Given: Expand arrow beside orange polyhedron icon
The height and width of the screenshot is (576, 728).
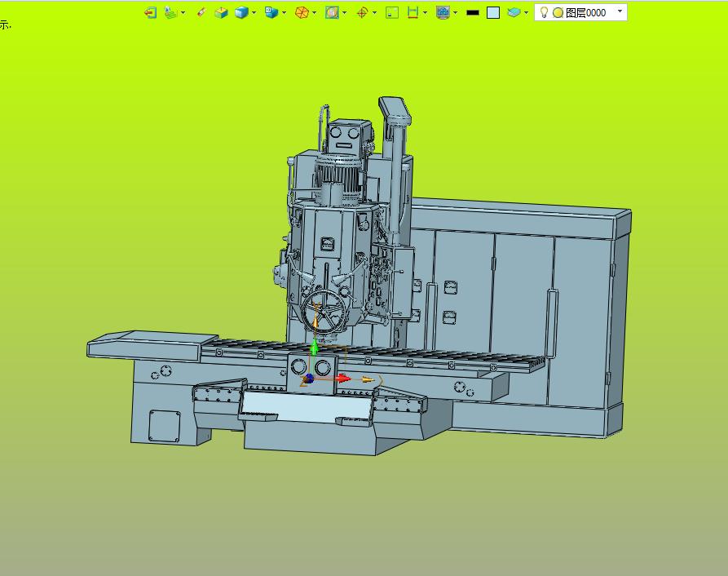Looking at the screenshot, I should click(x=315, y=12).
